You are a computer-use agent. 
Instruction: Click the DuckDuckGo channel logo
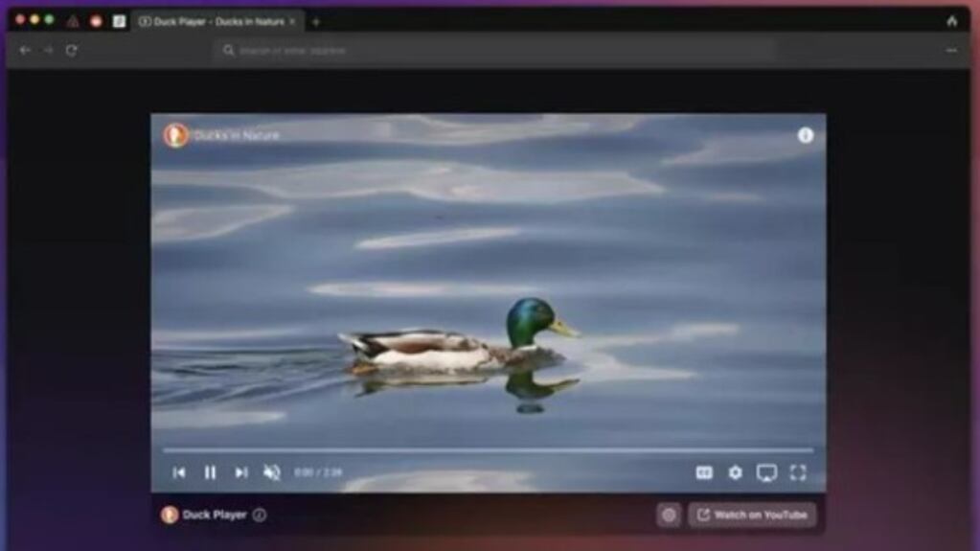pyautogui.click(x=175, y=135)
